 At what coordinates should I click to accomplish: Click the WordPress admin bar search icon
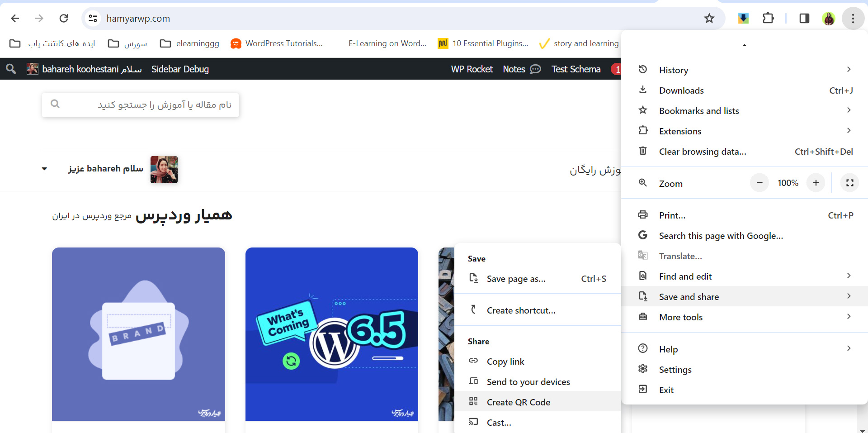11,69
